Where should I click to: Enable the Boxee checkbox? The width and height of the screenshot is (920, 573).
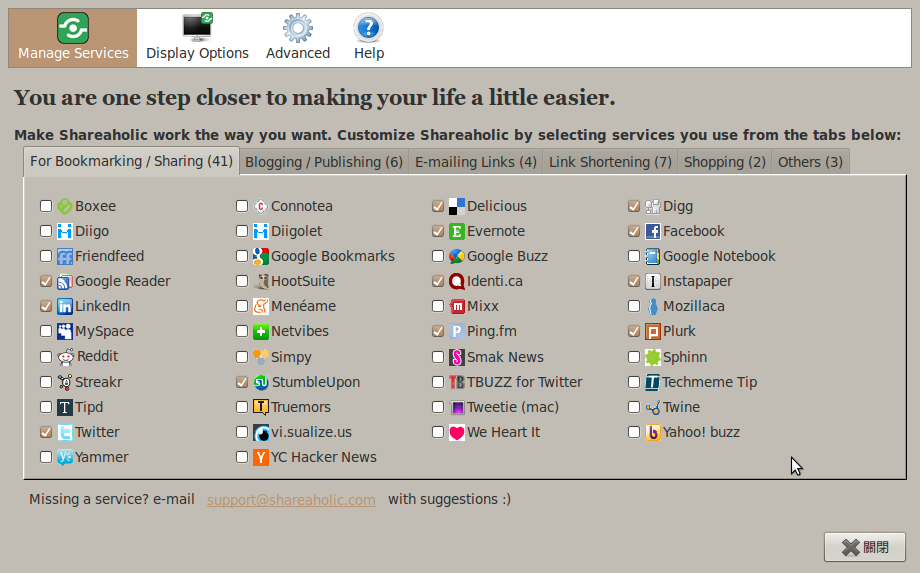46,206
